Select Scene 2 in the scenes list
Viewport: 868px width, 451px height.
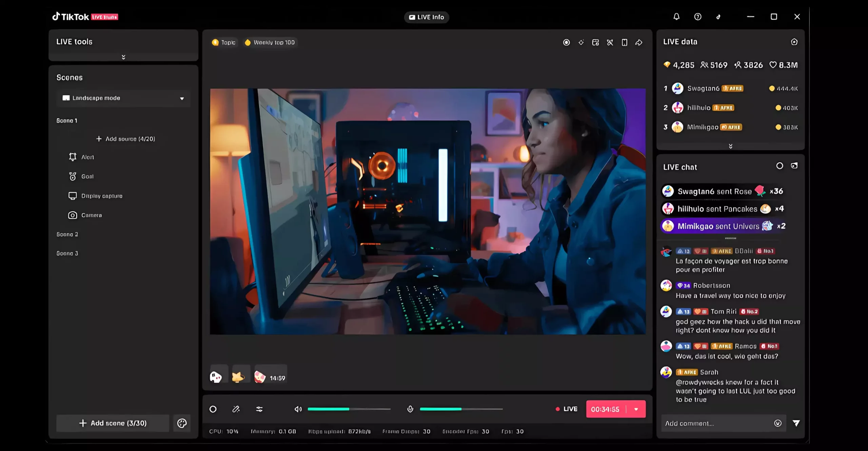point(67,234)
